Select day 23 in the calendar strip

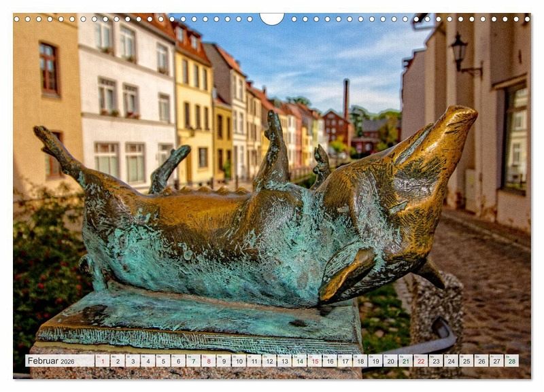pos(436,361)
